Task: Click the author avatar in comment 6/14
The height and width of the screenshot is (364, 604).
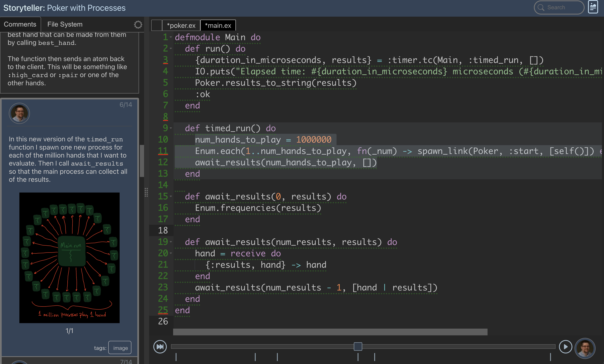Action: point(19,113)
